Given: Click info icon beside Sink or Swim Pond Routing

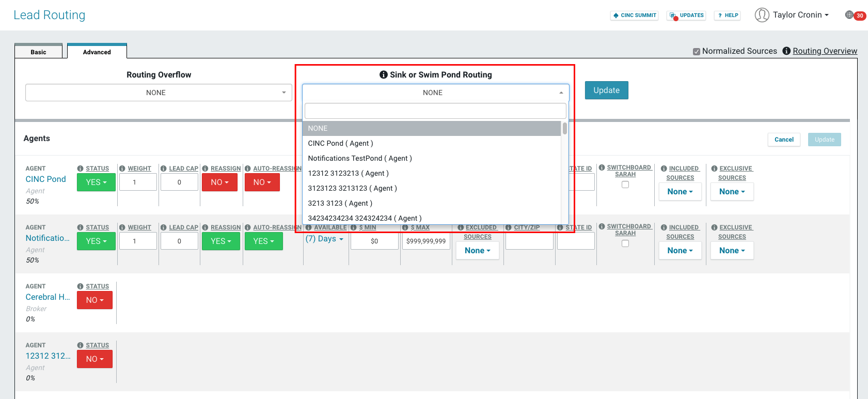Looking at the screenshot, I should [384, 74].
